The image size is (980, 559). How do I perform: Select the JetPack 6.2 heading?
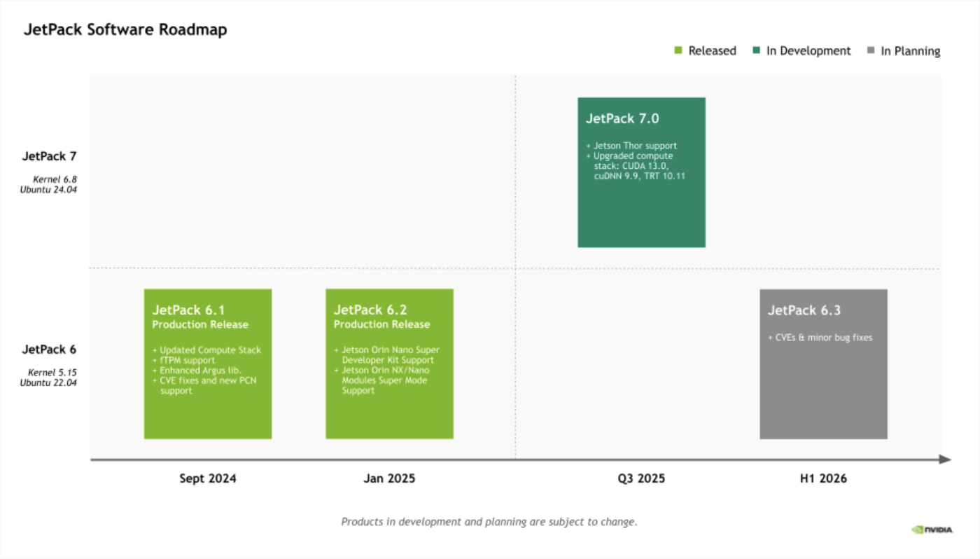pyautogui.click(x=370, y=310)
